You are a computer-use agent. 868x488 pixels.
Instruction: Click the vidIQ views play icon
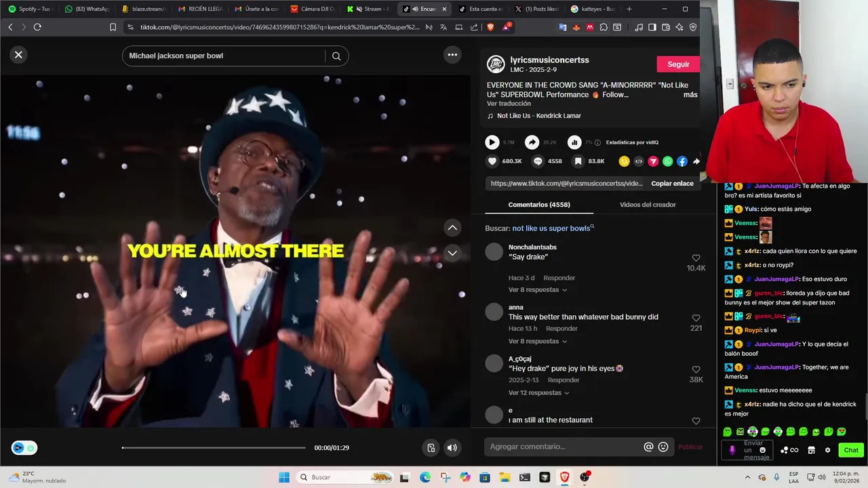492,142
